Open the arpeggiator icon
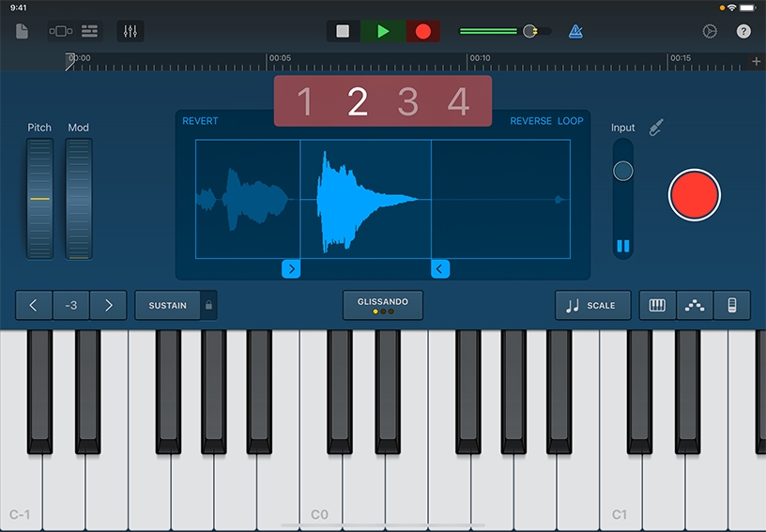This screenshot has width=766, height=532. click(x=695, y=305)
